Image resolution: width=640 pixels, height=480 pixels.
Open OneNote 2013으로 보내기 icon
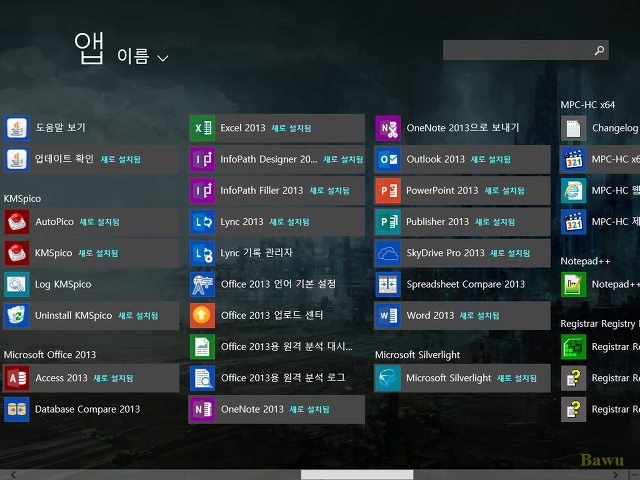[388, 128]
